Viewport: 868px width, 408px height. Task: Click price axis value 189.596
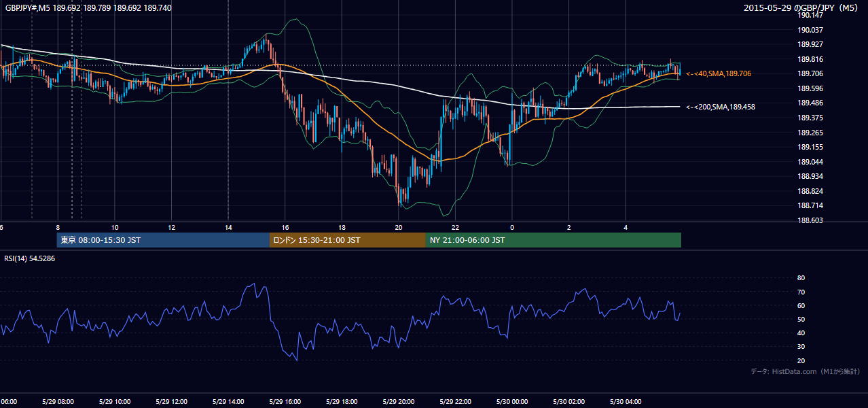810,88
